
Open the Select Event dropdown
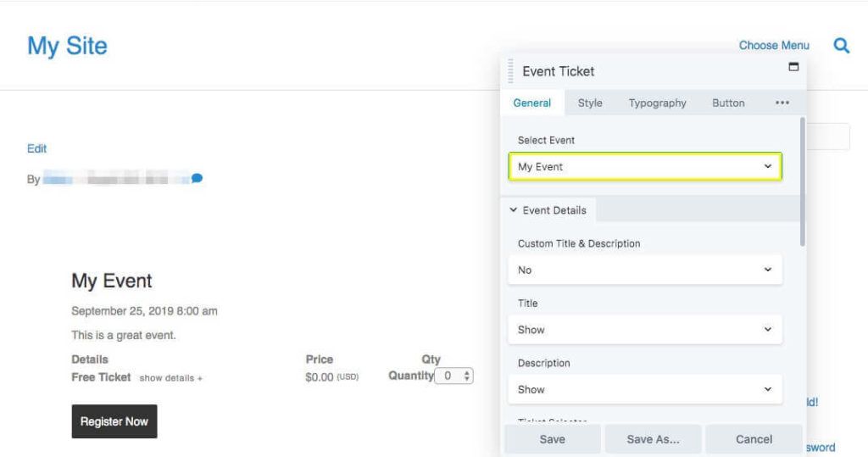(644, 167)
